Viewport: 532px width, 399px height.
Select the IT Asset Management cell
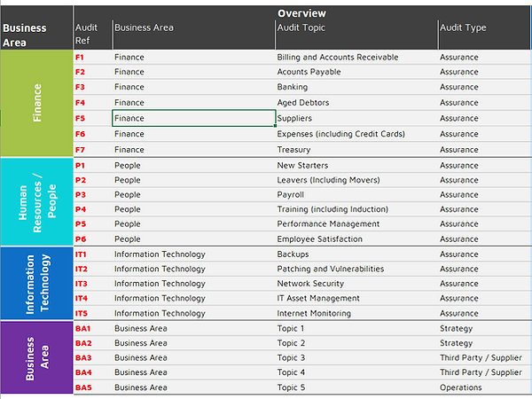[356, 298]
